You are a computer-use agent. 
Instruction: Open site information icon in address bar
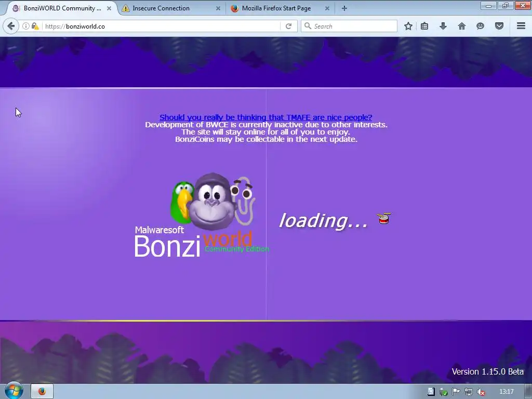point(26,26)
